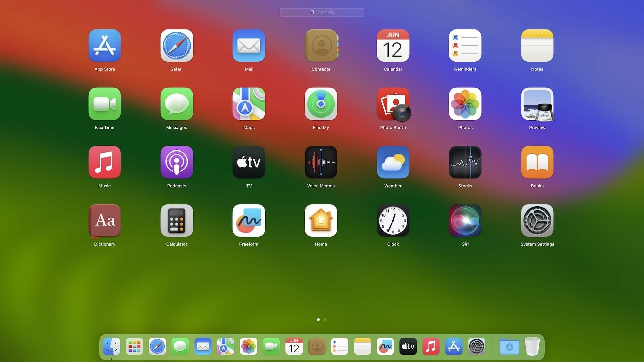
Task: Launch the Voice Memos app
Action: 321,162
